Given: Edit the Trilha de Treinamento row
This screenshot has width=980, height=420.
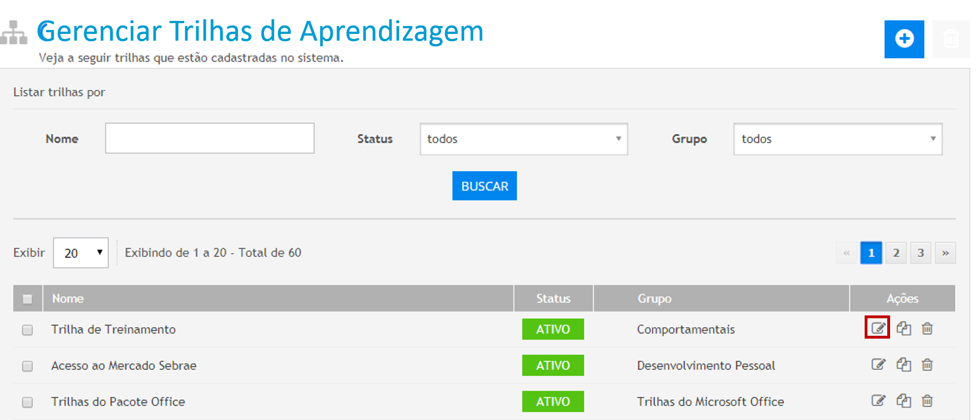Looking at the screenshot, I should click(877, 328).
